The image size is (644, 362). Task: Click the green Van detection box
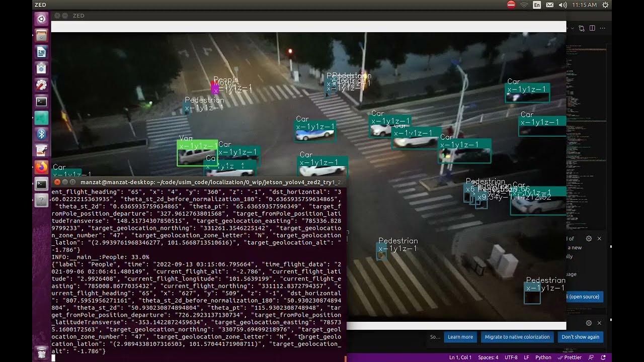point(197,153)
